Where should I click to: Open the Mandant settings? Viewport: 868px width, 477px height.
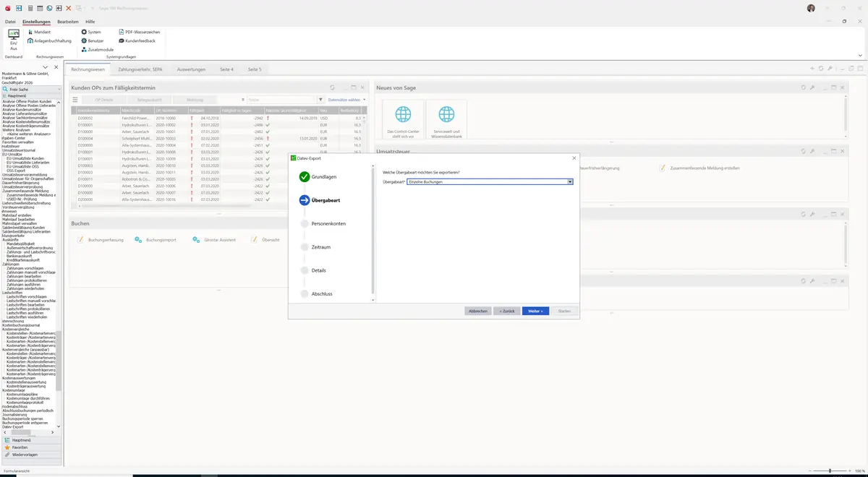click(x=39, y=32)
